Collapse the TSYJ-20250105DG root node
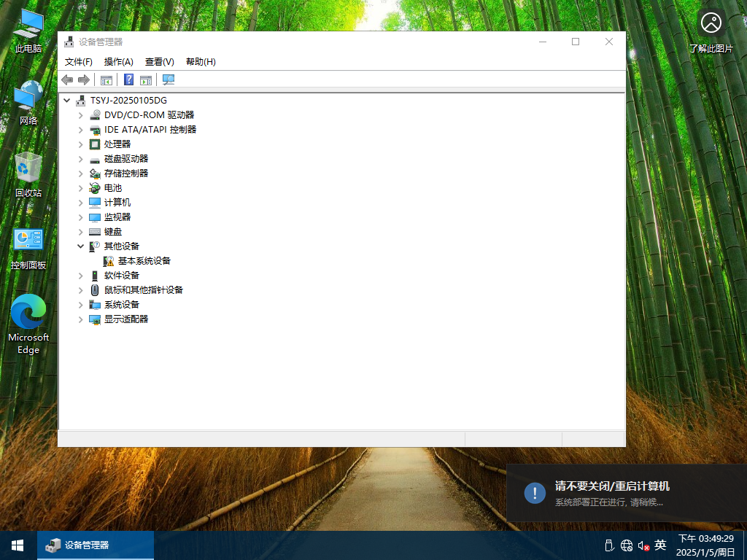Screen dimensions: 747x560 coord(66,101)
